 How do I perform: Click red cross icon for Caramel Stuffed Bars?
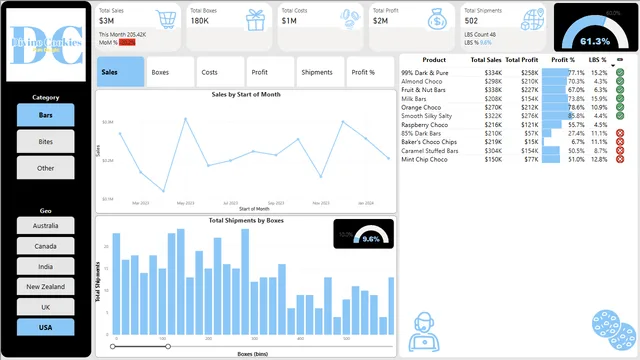pos(620,151)
